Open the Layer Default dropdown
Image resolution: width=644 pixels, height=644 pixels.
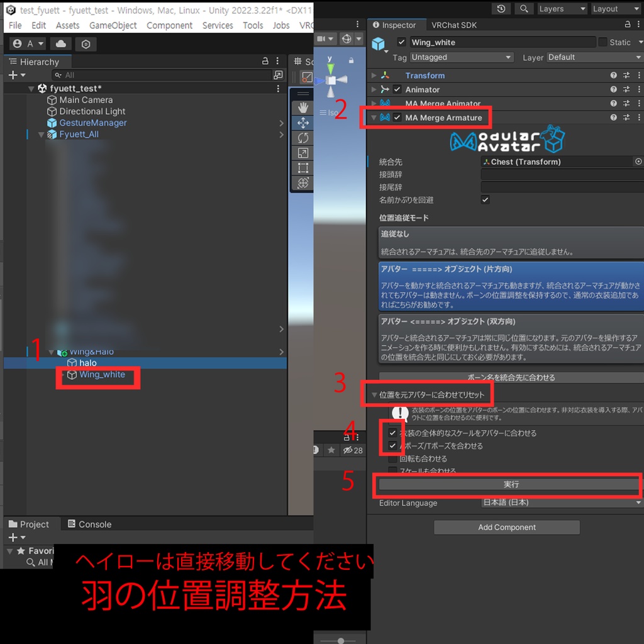594,57
